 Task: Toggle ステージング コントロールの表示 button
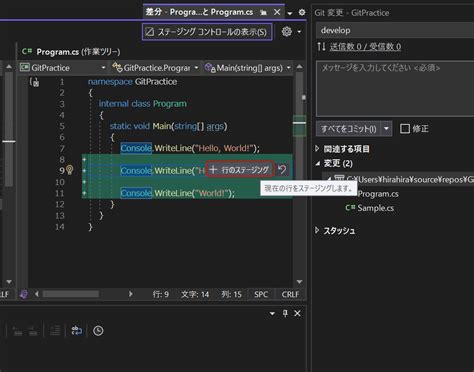coord(207,32)
